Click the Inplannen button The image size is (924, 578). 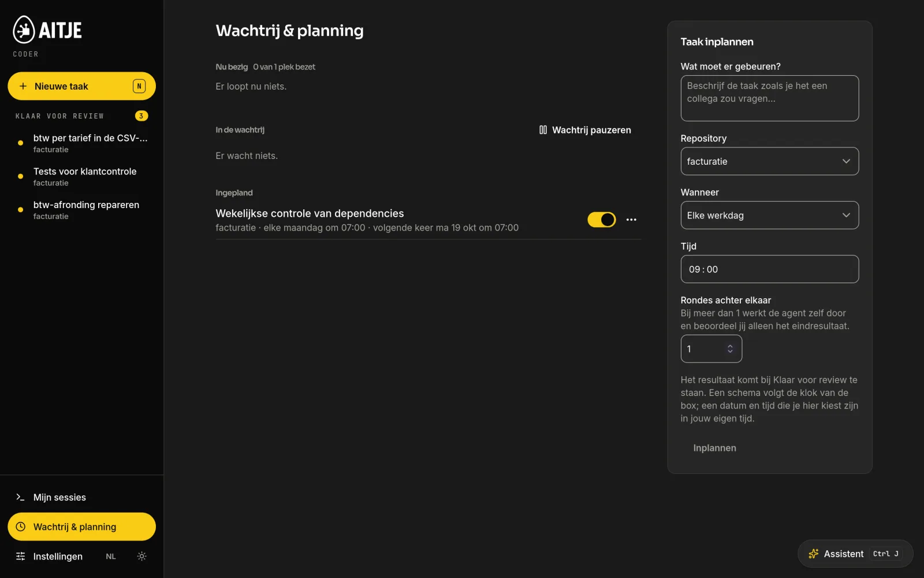point(714,448)
